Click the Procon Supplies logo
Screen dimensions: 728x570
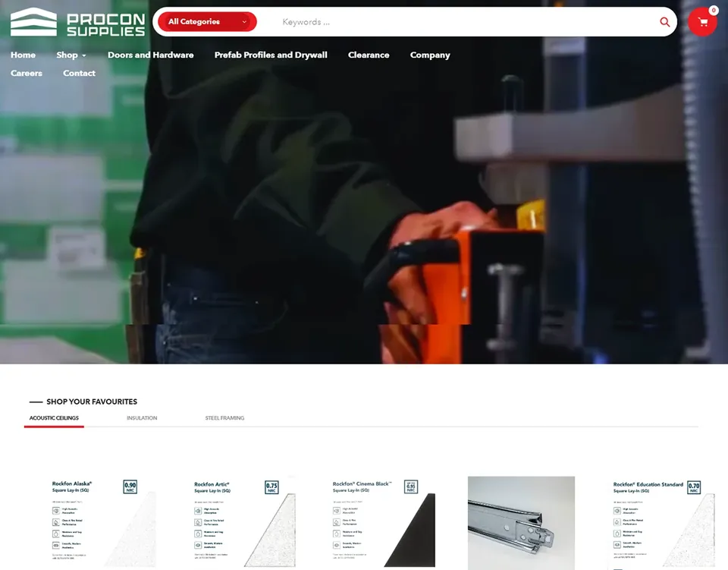point(77,22)
